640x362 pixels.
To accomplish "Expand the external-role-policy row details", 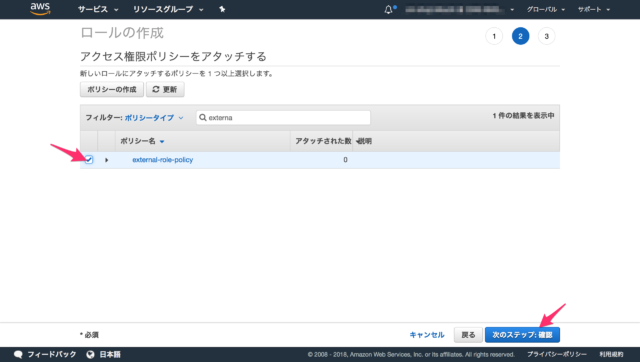I will 107,160.
